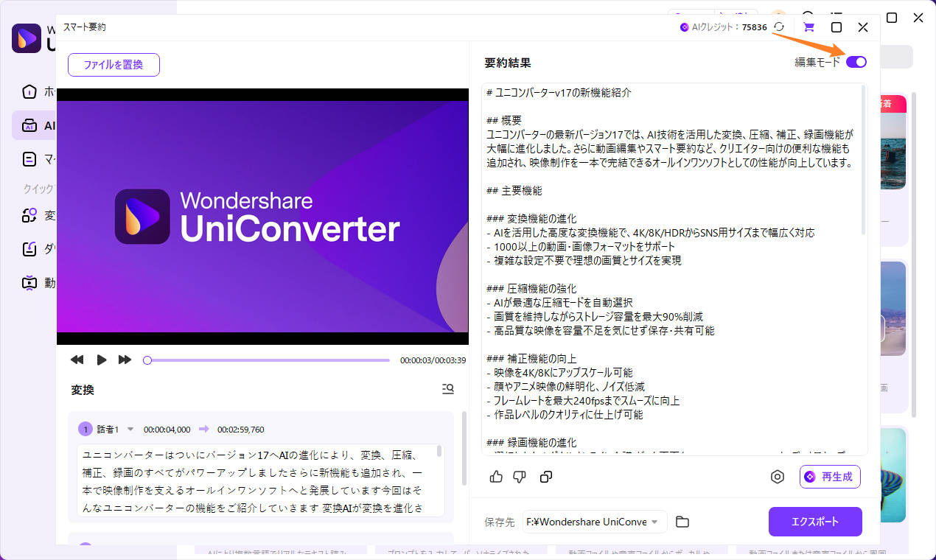Click the ファイルを置換 button
936x560 pixels.
pos(113,65)
